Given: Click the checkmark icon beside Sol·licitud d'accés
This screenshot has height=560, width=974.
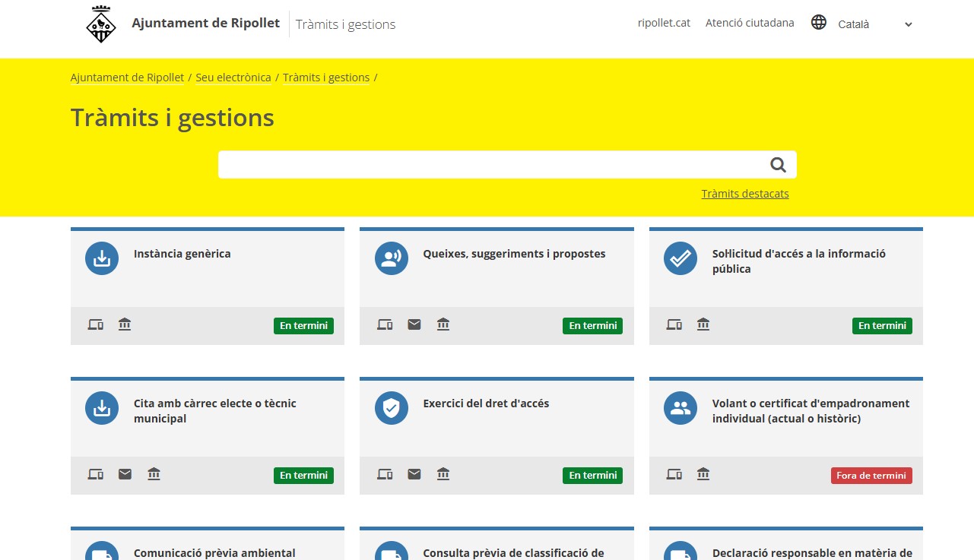Looking at the screenshot, I should click(x=681, y=258).
